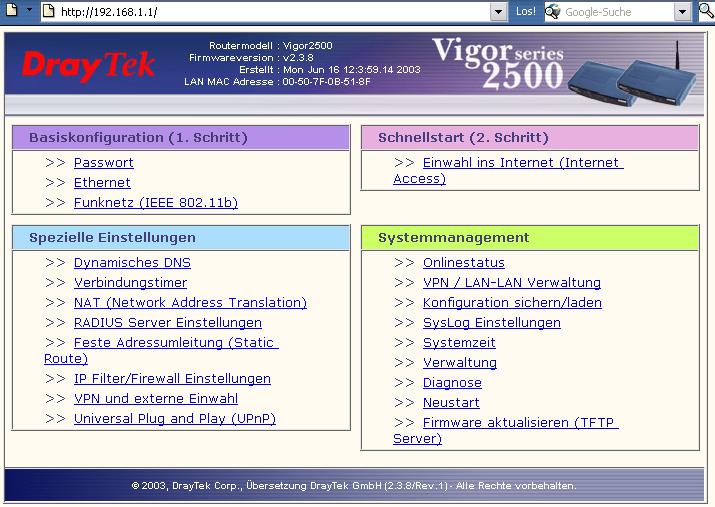This screenshot has width=715, height=507.
Task: Click the Neustart reboot link
Action: point(451,403)
